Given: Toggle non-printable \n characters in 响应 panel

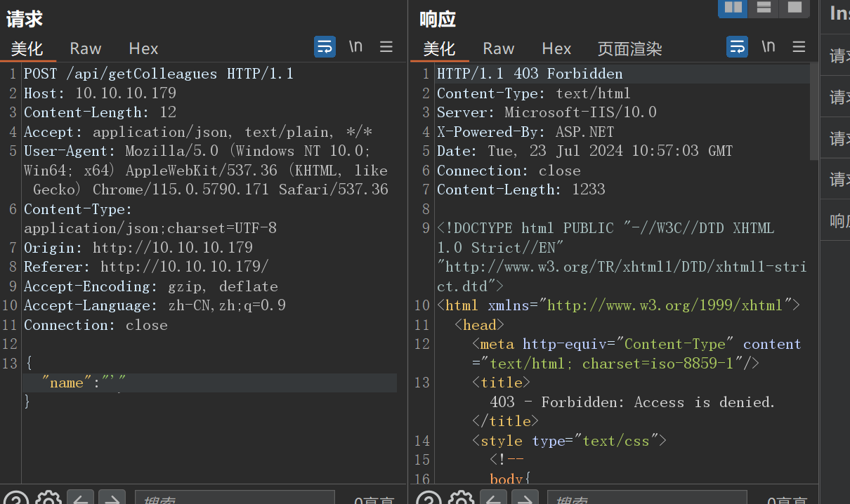Looking at the screenshot, I should (769, 47).
